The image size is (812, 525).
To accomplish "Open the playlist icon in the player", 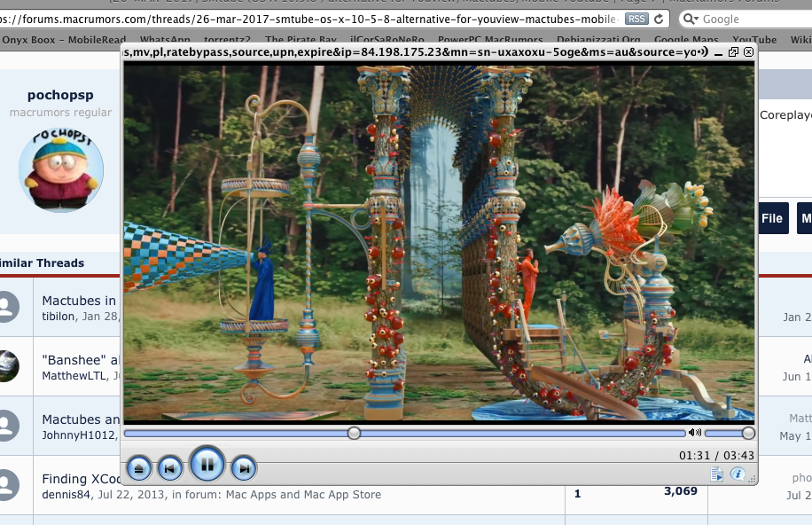I will pyautogui.click(x=717, y=475).
